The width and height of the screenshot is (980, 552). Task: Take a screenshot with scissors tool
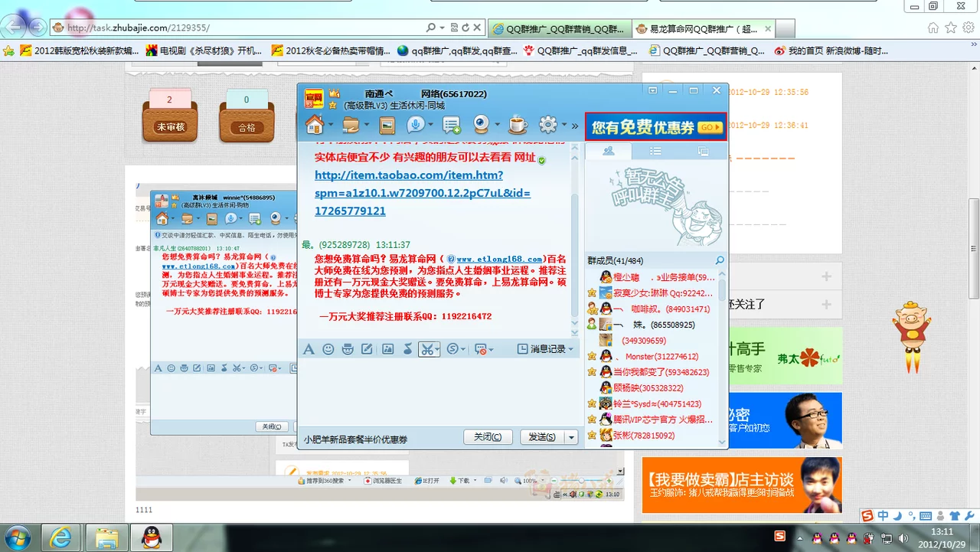[x=426, y=349]
